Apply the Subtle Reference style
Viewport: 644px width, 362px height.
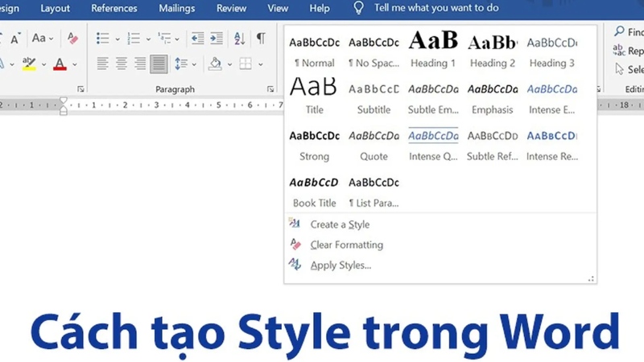click(x=493, y=145)
